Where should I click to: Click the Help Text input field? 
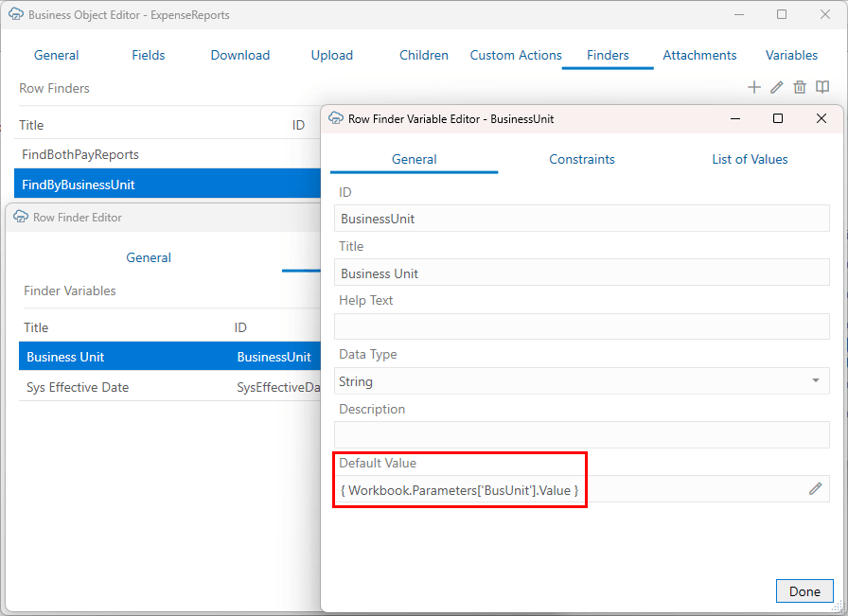(581, 326)
